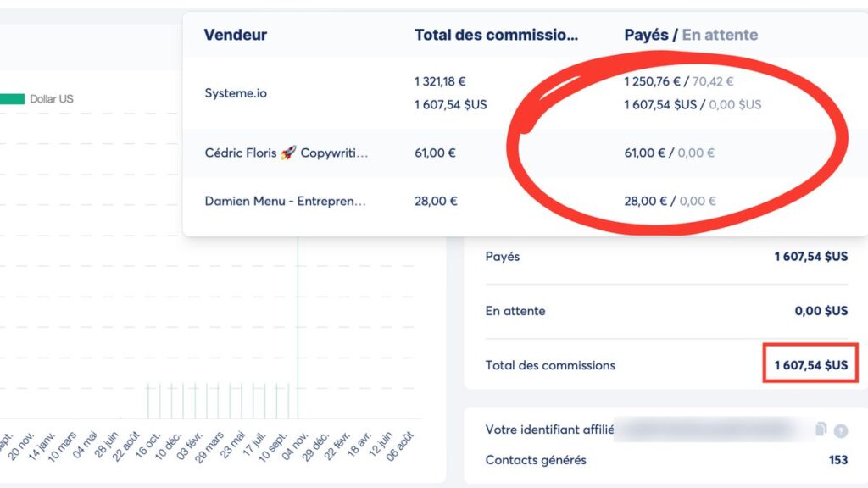This screenshot has width=868, height=488.
Task: Click the Payés amount 1 607,54 $US
Action: (x=811, y=257)
